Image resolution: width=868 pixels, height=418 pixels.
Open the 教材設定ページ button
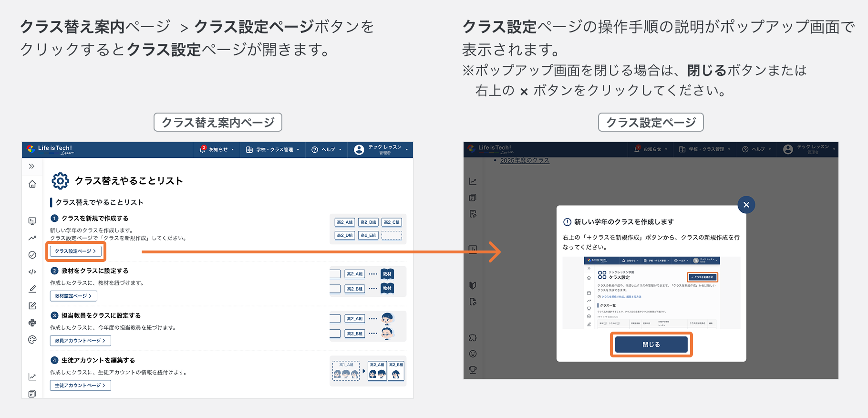[73, 296]
